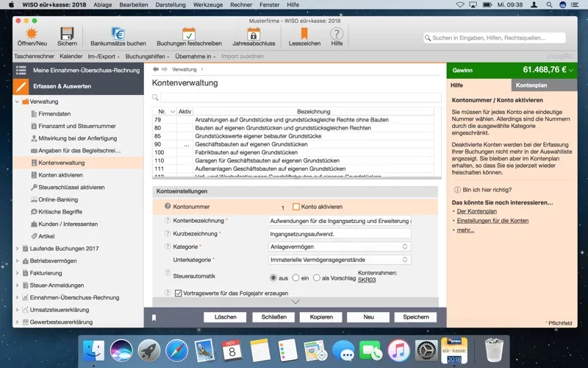Viewport: 588px width, 368px height.
Task: Expand more settings with the down chevron
Action: [x=295, y=302]
